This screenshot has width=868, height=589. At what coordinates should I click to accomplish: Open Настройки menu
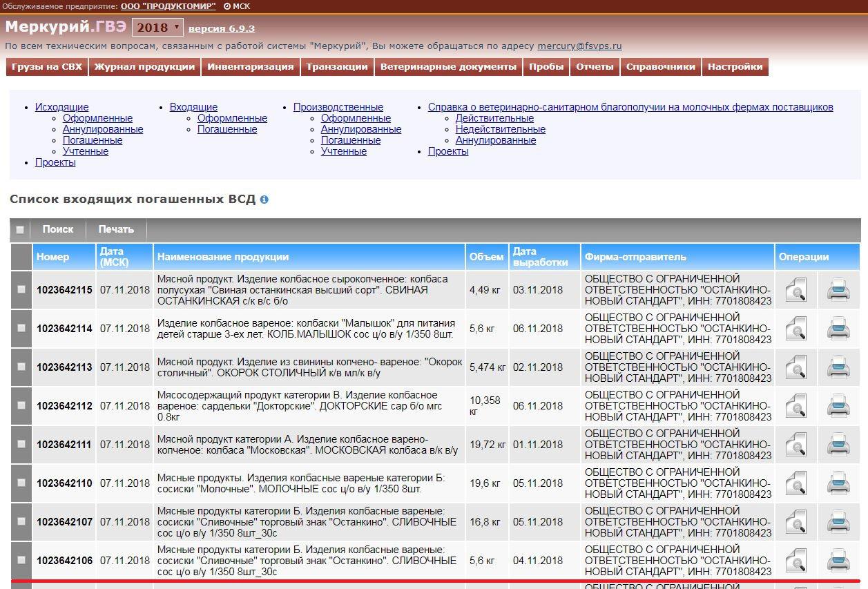[735, 67]
